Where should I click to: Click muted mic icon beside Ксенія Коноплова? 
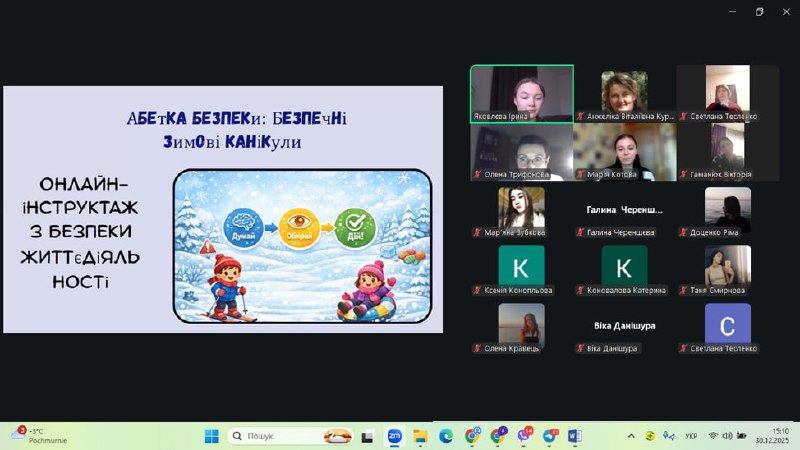(x=477, y=290)
